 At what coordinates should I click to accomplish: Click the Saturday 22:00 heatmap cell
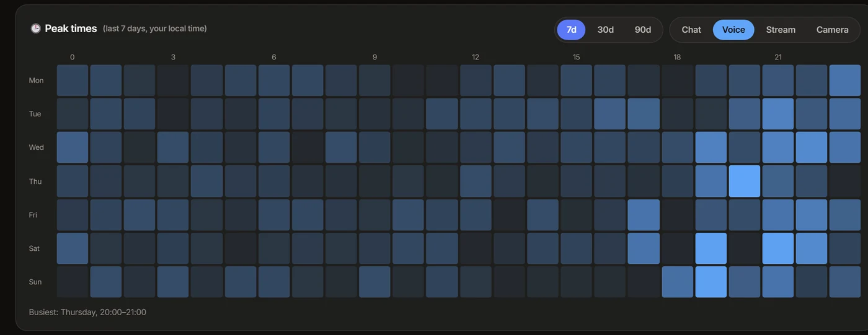(x=812, y=248)
